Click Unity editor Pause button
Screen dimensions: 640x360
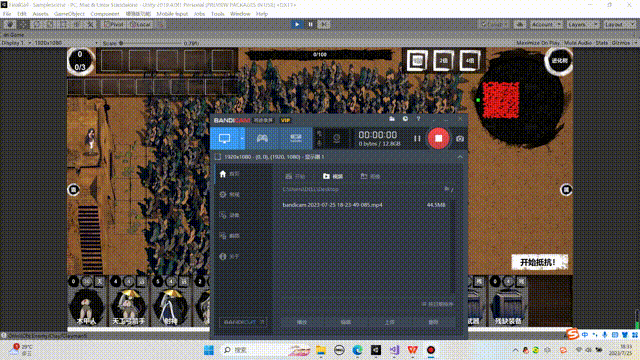click(310, 24)
